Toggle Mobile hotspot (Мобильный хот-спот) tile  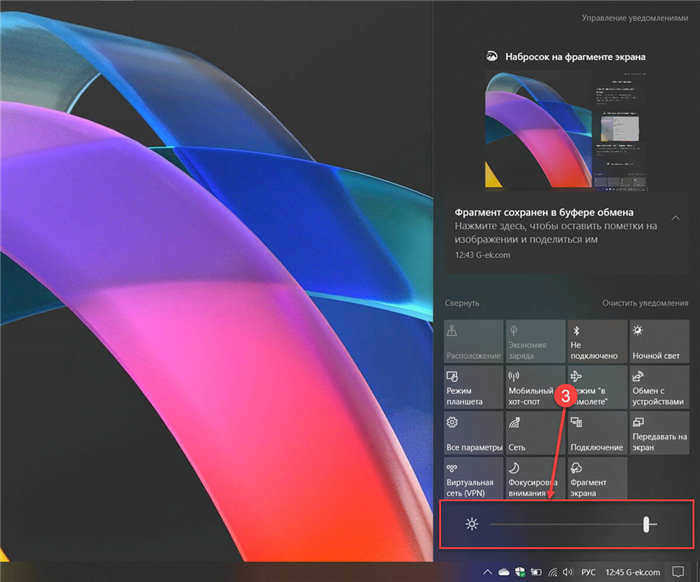(x=535, y=387)
